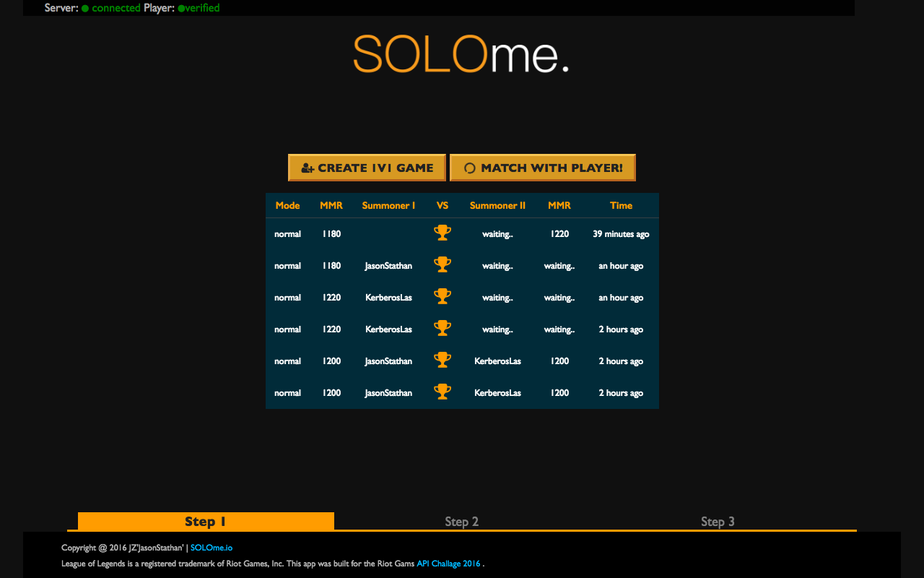Screen dimensions: 924x578
Task: Click the SOLOme. logo
Action: click(461, 53)
